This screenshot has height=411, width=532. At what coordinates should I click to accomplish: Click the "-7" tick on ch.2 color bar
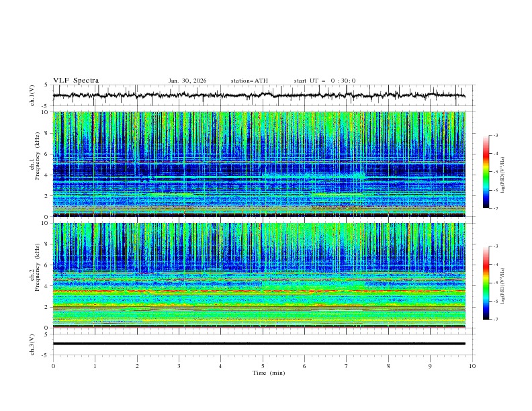[495, 319]
